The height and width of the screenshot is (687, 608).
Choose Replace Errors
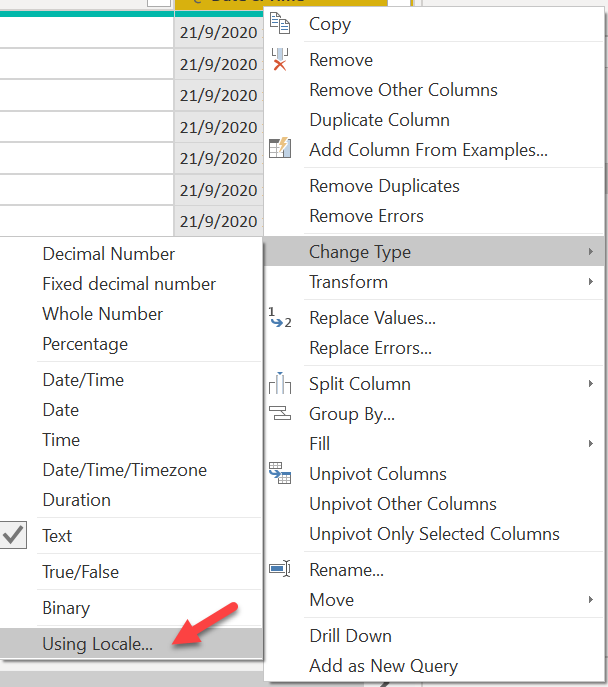point(371,348)
